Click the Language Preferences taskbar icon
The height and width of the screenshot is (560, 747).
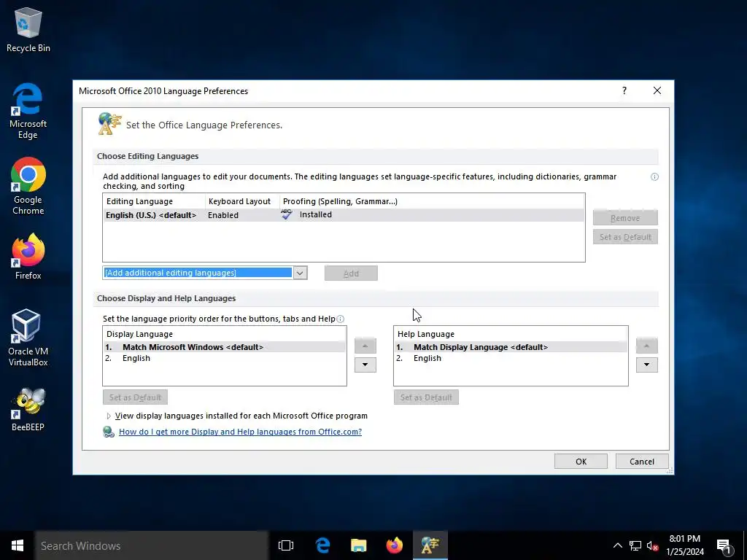[x=430, y=545]
